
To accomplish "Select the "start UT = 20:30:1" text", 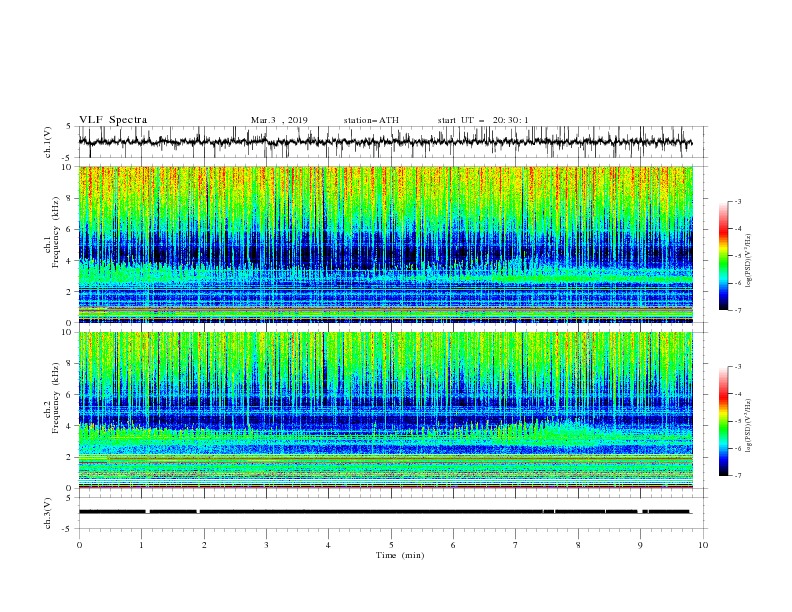I will (483, 120).
